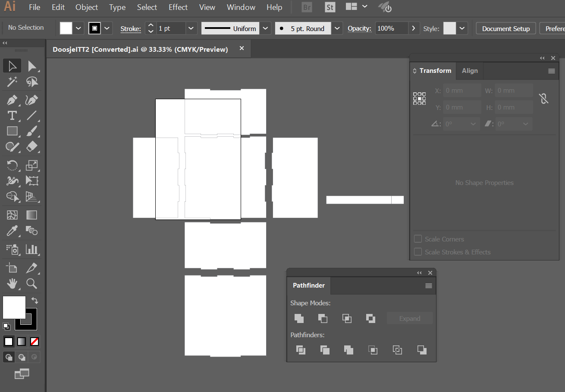This screenshot has width=565, height=392.
Task: Open Uniform variable width profile dropdown
Action: click(x=266, y=28)
